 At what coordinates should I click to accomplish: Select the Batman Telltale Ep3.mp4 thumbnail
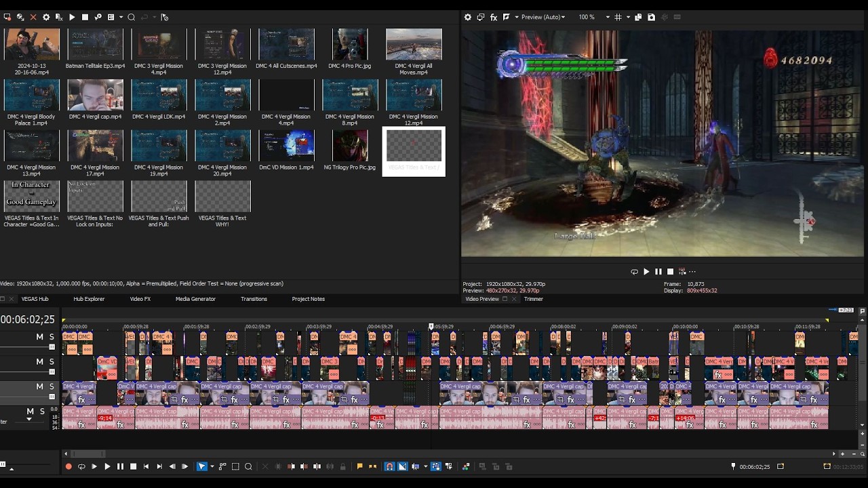click(x=95, y=45)
